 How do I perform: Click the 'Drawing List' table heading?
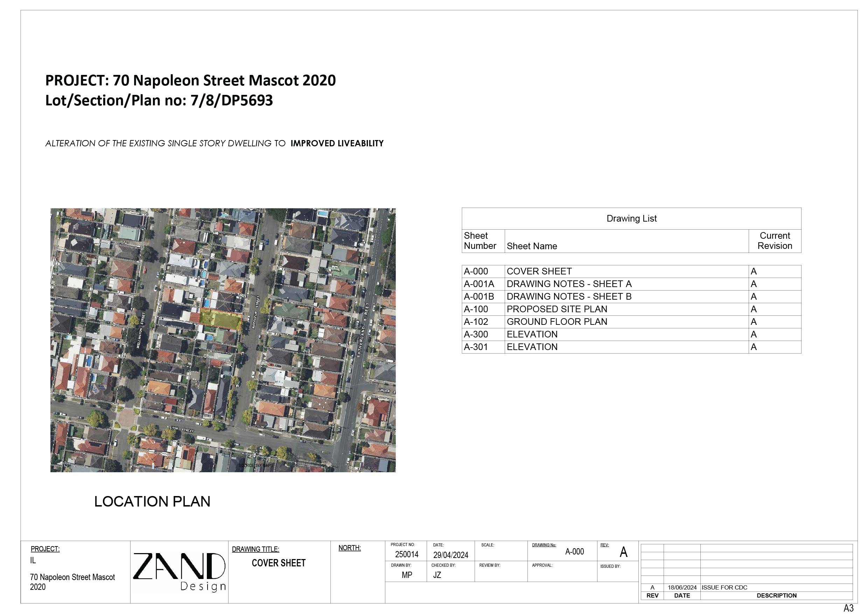coord(631,218)
